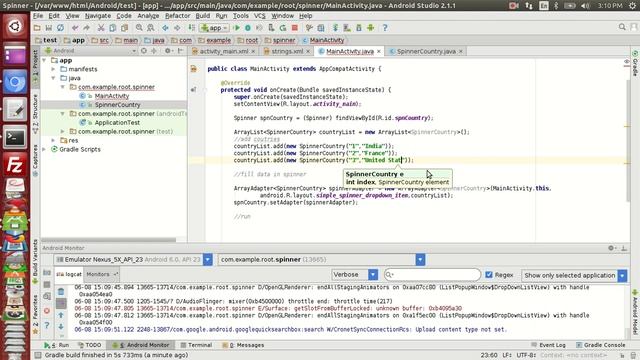This screenshot has height=360, width=640.
Task: Click the logcat scroll down arrow icon
Action: [x=61, y=327]
